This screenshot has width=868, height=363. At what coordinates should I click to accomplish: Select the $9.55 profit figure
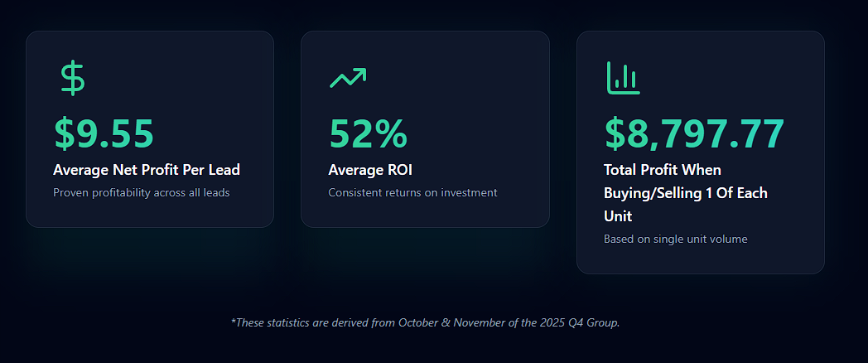[104, 134]
